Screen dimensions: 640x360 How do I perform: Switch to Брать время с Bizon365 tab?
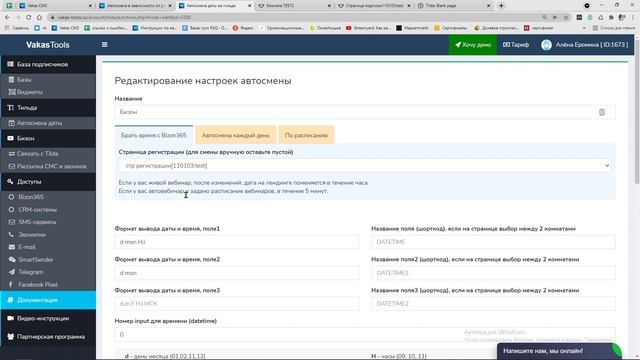tap(154, 135)
